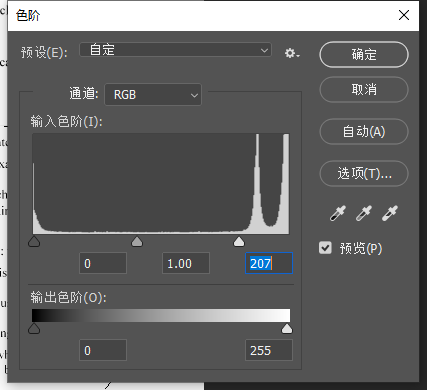Screen dimensions: 427x390
Task: Click the input levels histogram
Action: coord(161,184)
